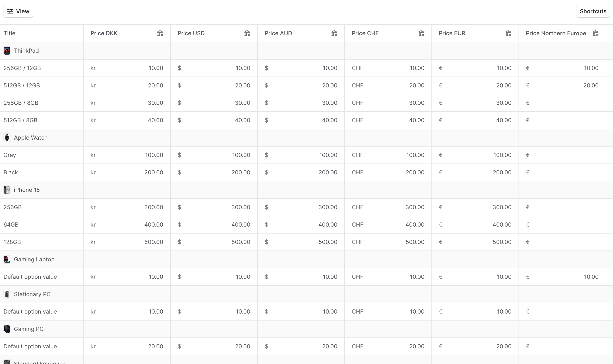Image resolution: width=613 pixels, height=364 pixels.
Task: Click the Gaming Laptop product thumbnail
Action: 7,259
